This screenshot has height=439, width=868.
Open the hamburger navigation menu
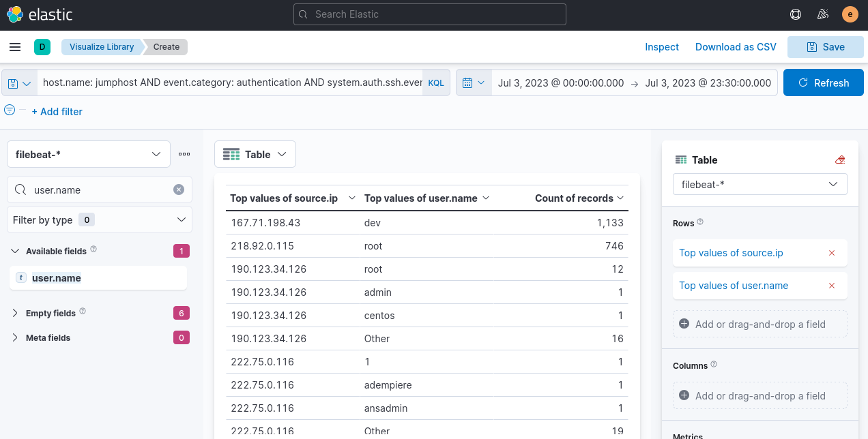click(x=15, y=47)
